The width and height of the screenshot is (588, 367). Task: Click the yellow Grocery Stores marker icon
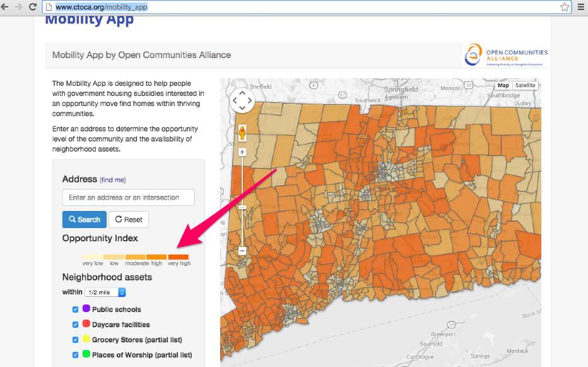click(86, 339)
